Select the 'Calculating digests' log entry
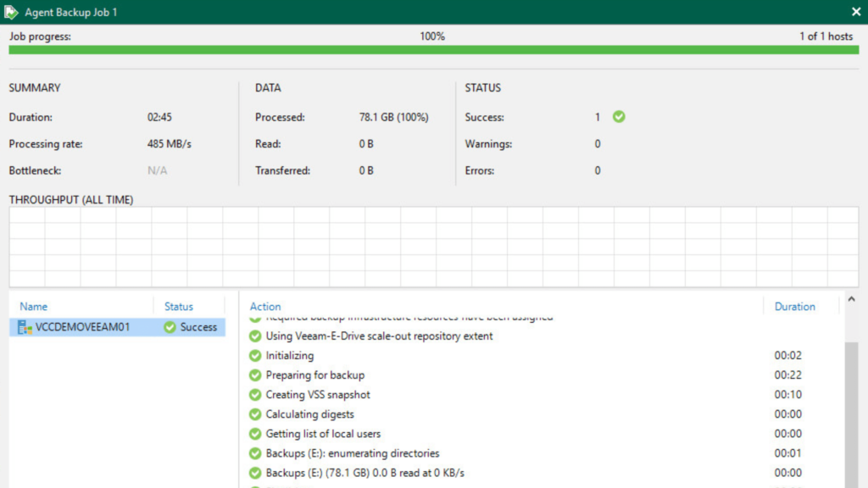The height and width of the screenshot is (488, 868). point(309,414)
